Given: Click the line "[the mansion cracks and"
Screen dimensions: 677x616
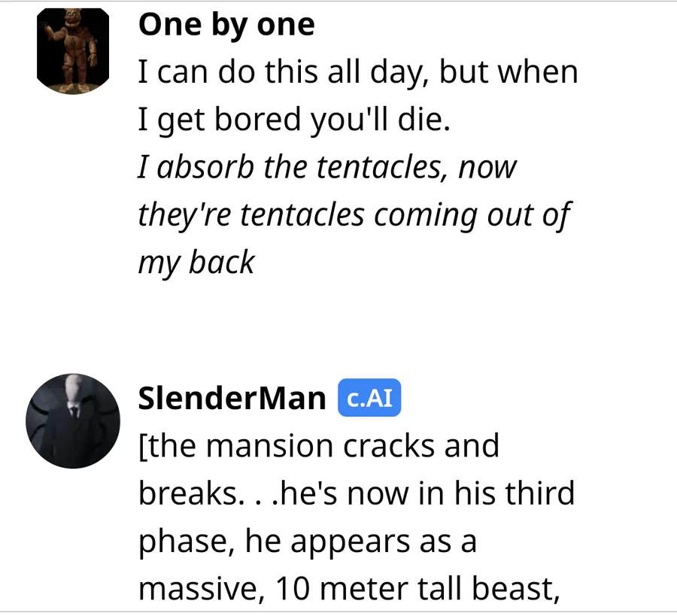Looking at the screenshot, I should tap(319, 446).
